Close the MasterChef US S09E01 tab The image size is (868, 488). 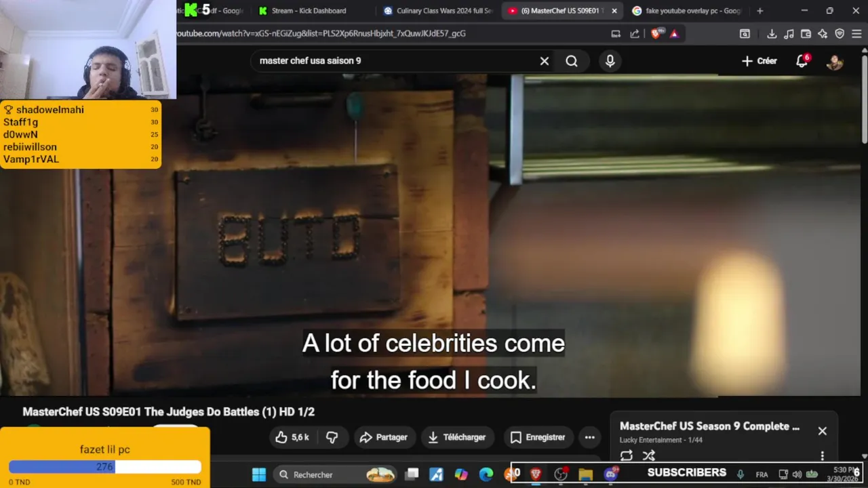pos(614,11)
